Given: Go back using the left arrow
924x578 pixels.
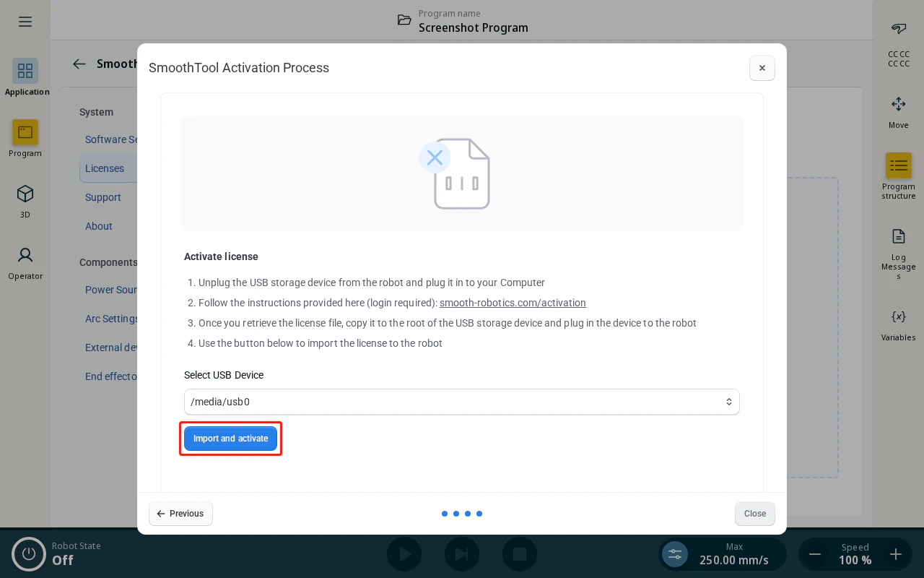Looking at the screenshot, I should [x=79, y=64].
